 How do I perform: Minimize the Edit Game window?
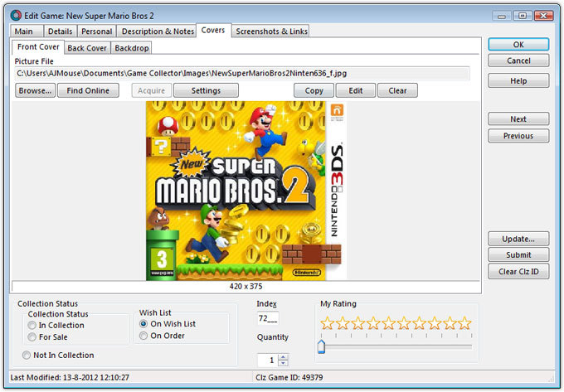(502, 16)
